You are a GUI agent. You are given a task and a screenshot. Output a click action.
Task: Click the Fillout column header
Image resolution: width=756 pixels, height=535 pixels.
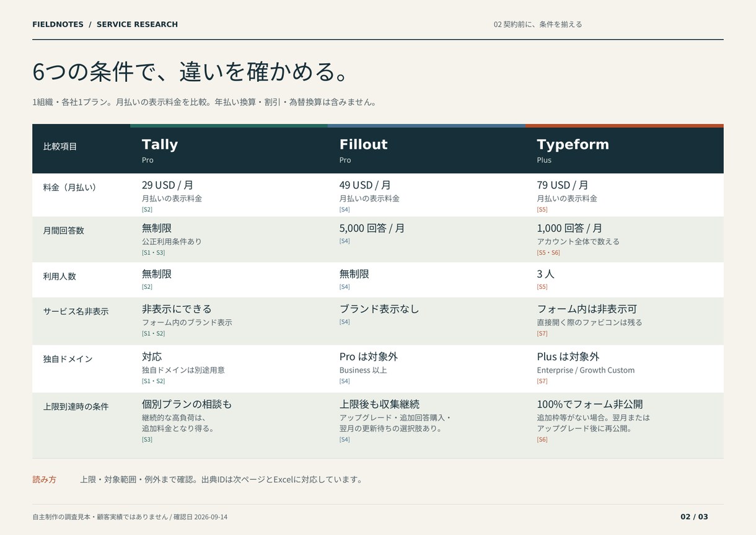363,144
